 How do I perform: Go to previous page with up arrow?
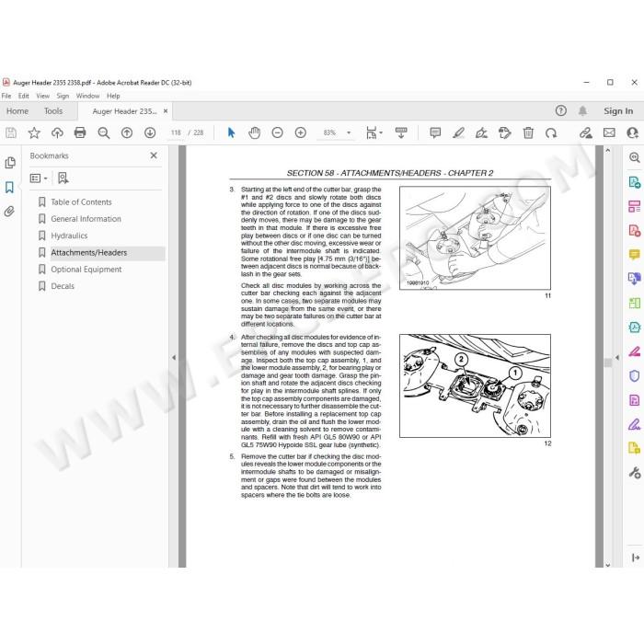127,132
